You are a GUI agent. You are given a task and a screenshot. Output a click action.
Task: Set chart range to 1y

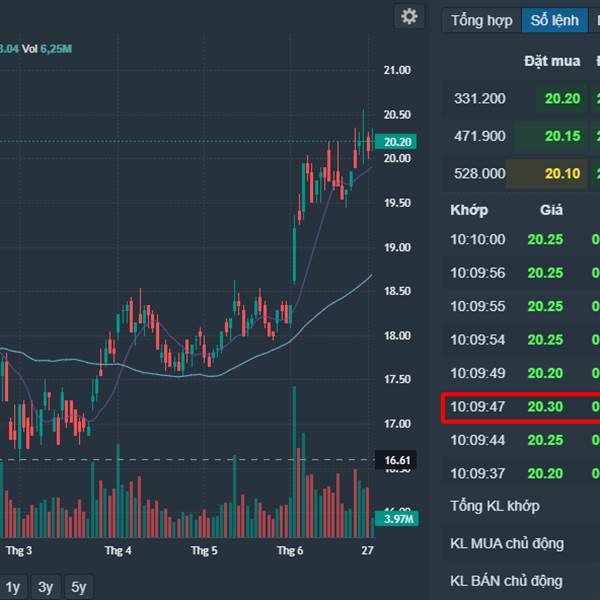coord(12,587)
